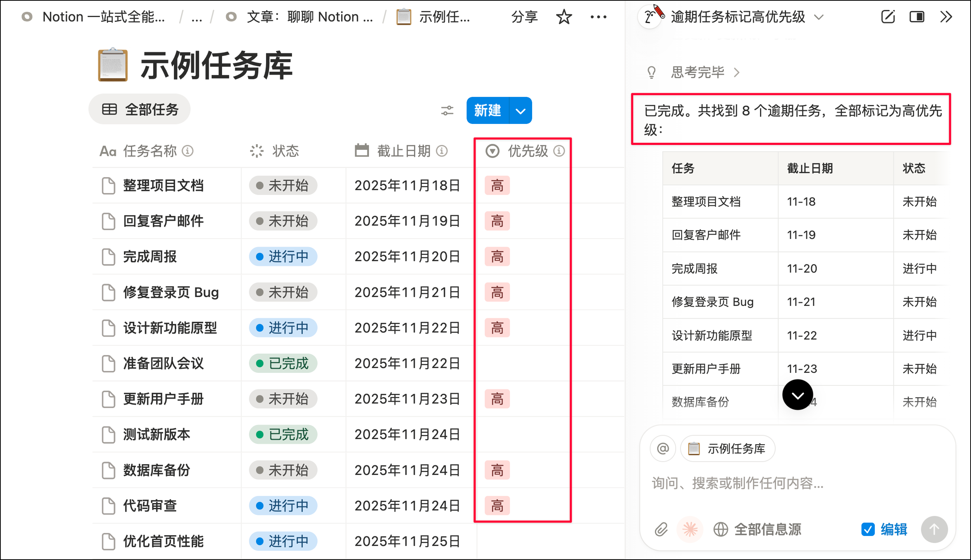Collapse the AI panel with double-chevron icon

(x=946, y=17)
